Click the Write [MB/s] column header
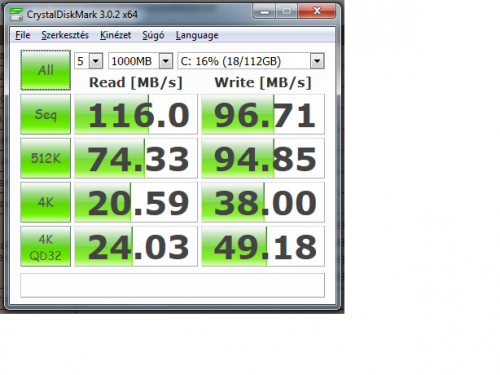500x375 pixels. (x=263, y=82)
